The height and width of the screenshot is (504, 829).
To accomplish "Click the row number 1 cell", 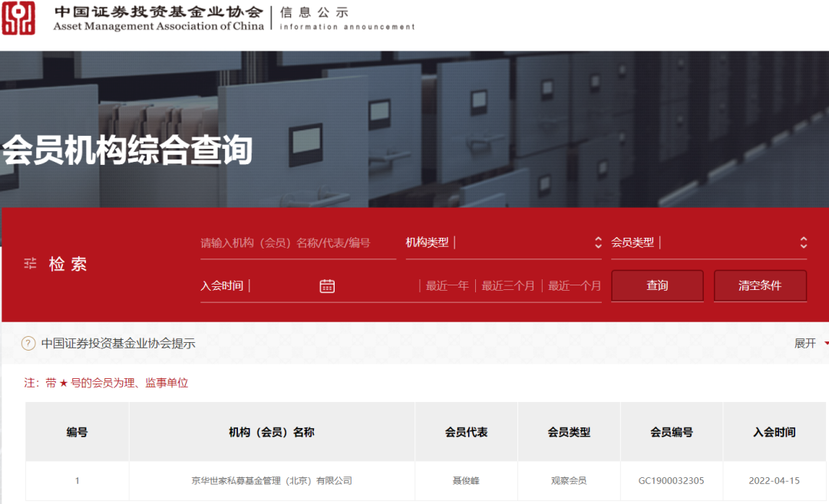I will point(78,481).
